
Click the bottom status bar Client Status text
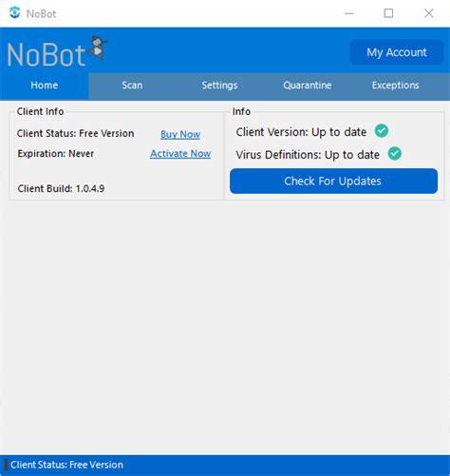66,465
